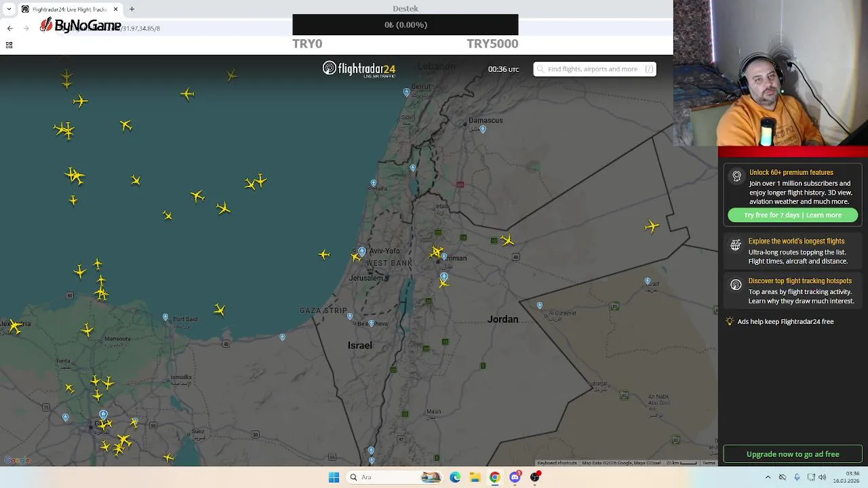Select the lone aircraft over eastern Jordan border

tap(652, 226)
